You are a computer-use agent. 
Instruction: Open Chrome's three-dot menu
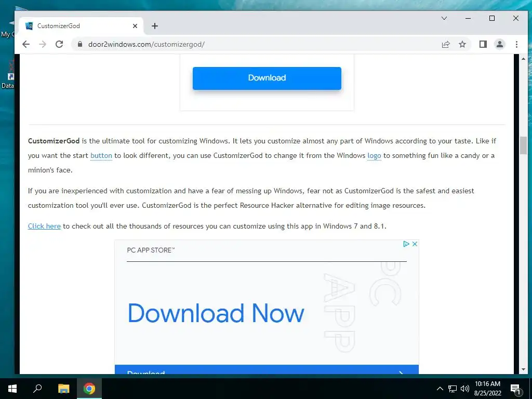coord(516,44)
